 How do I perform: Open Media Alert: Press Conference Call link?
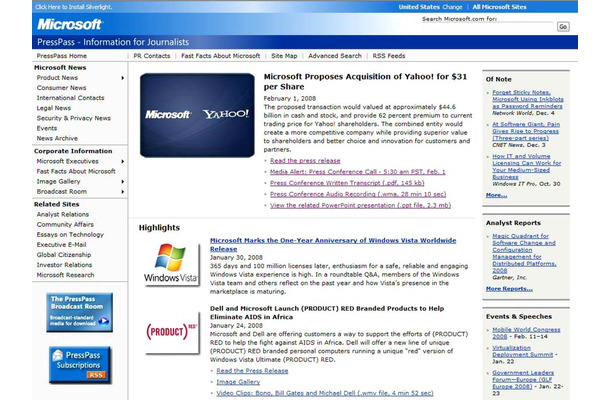click(x=358, y=172)
